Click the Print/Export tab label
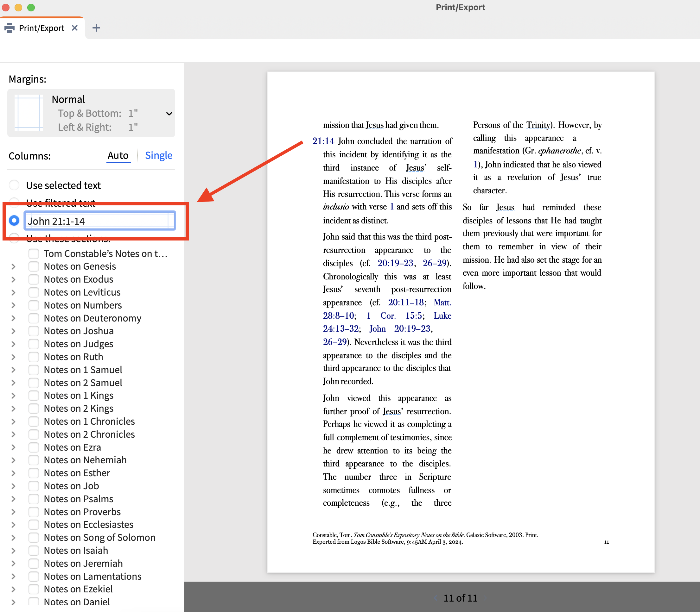The height and width of the screenshot is (612, 700). (42, 28)
